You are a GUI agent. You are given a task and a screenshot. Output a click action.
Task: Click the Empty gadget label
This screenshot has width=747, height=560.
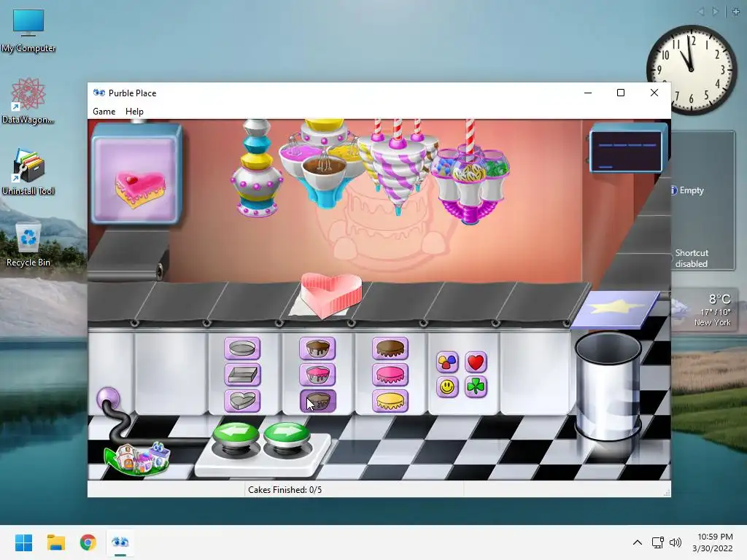(692, 190)
